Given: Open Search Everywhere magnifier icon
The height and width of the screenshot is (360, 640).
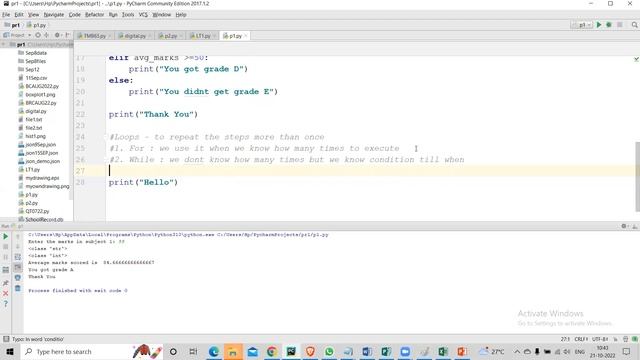Looking at the screenshot, I should (x=634, y=25).
